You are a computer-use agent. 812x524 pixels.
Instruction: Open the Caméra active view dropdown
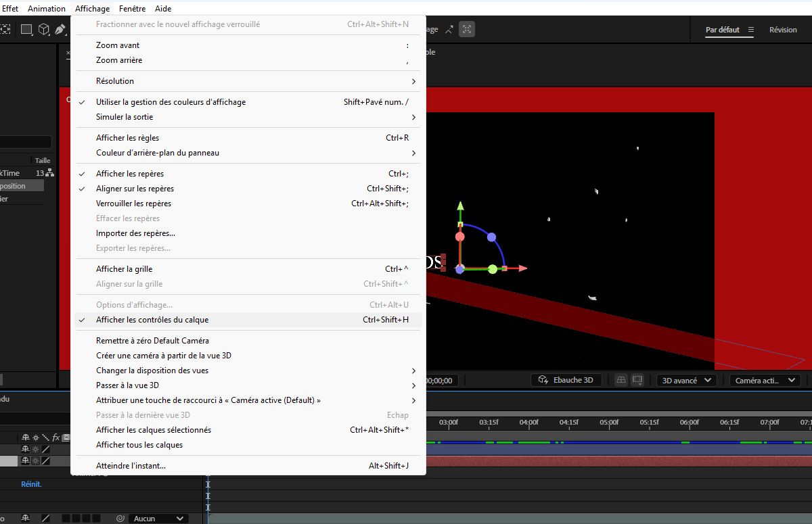click(x=765, y=381)
